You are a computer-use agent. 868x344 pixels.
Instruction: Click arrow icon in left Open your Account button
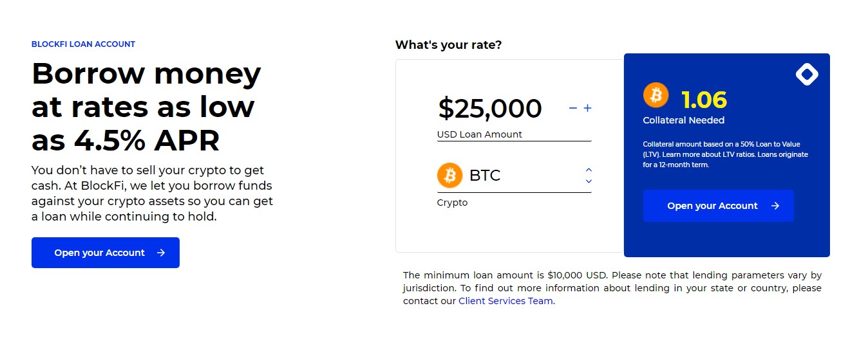[161, 253]
